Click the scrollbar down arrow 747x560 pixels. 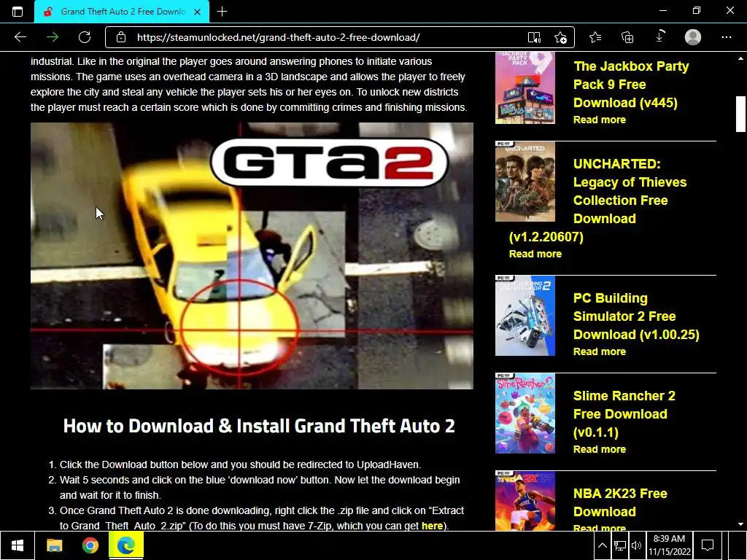(740, 524)
